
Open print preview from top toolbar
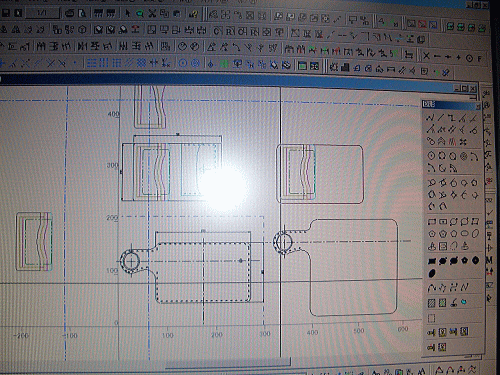click(x=82, y=13)
